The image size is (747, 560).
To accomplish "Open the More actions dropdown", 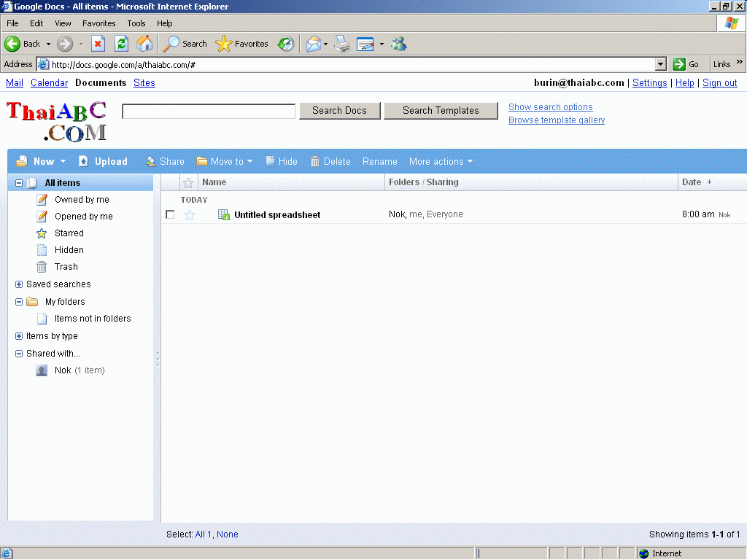I will 441,161.
